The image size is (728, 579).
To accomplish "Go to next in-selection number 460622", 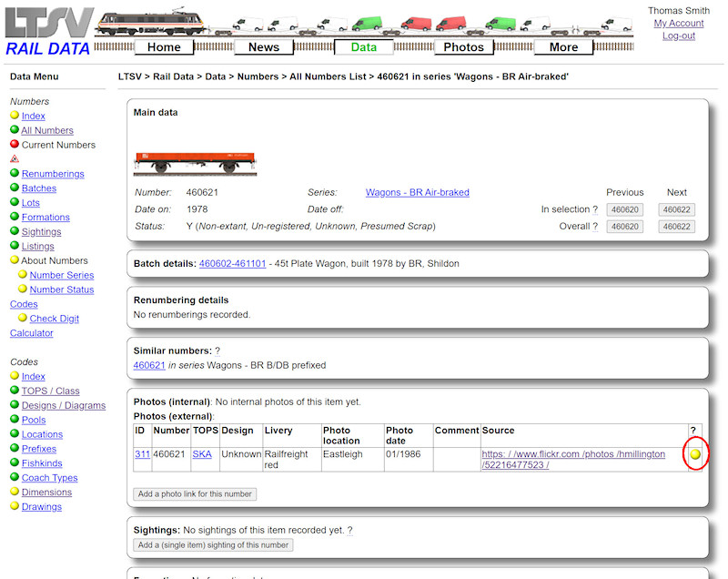I will coord(676,209).
